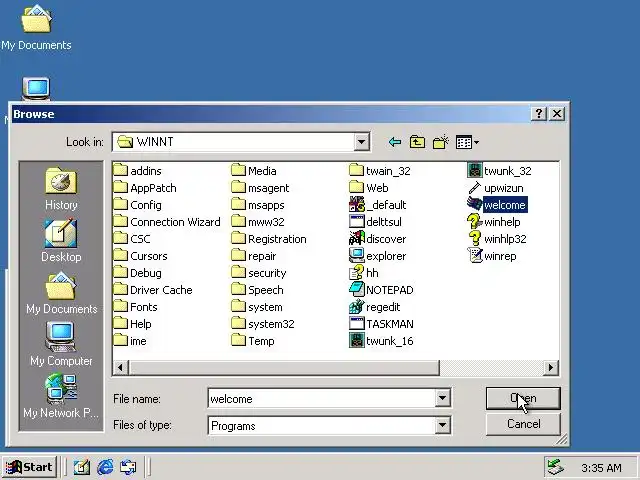Select the discover program

(378, 239)
